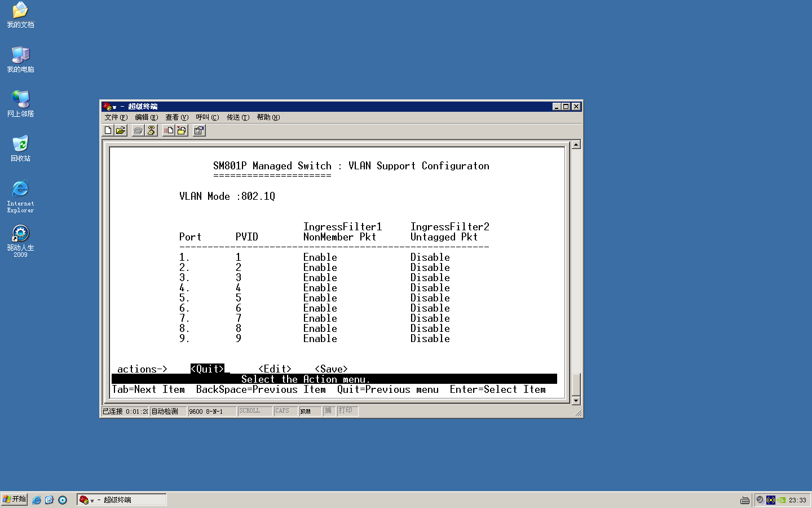This screenshot has height=508, width=812.
Task: Click the 开始 Start button
Action: pos(14,500)
